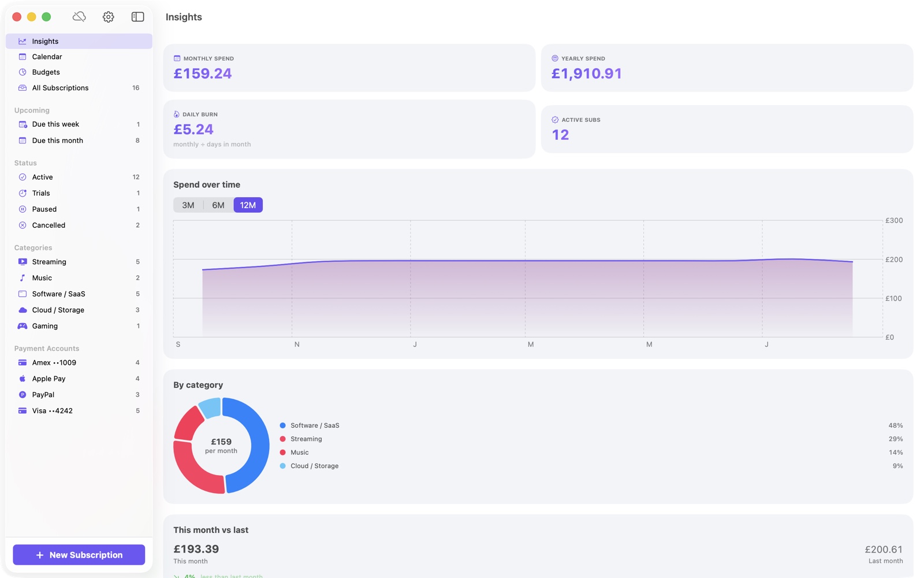The height and width of the screenshot is (578, 924).
Task: Click the Cloud / Storage cloud icon
Action: [23, 310]
